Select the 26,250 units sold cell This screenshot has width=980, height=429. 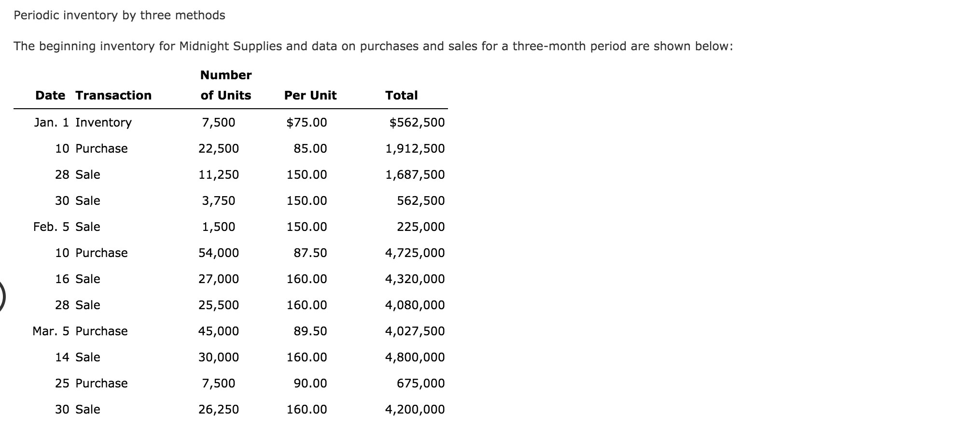click(x=218, y=409)
